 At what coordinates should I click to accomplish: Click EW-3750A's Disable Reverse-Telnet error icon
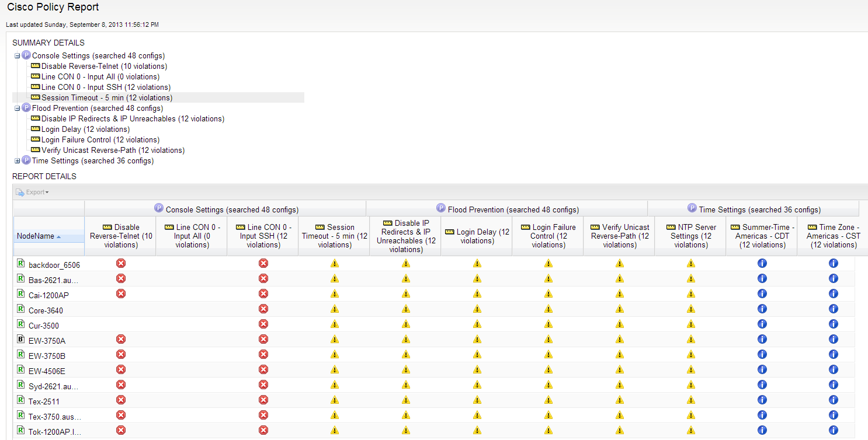coord(121,339)
